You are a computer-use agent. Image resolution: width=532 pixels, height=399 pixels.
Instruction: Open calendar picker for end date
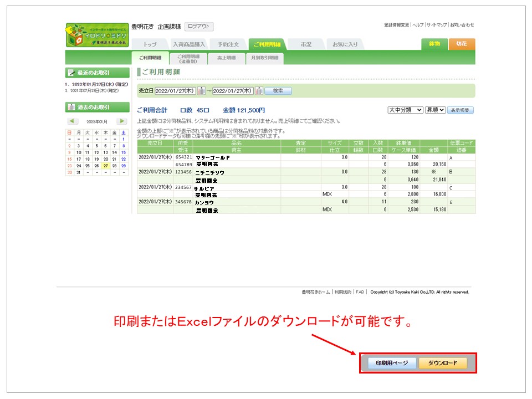coord(259,91)
